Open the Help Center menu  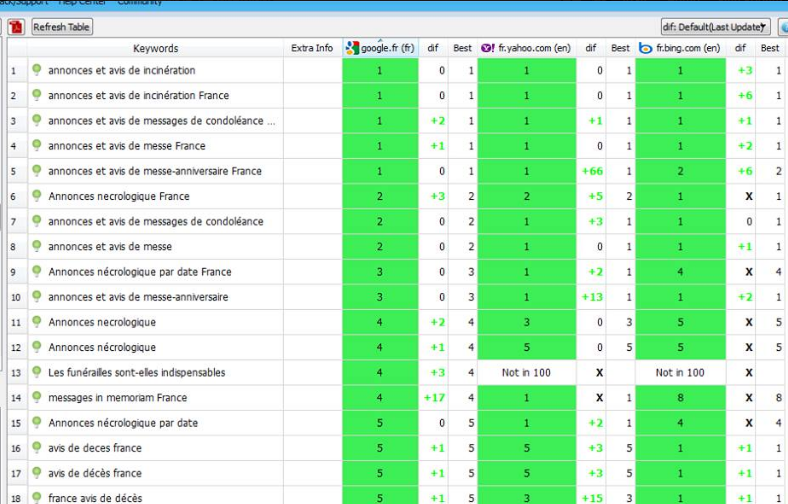click(84, 3)
